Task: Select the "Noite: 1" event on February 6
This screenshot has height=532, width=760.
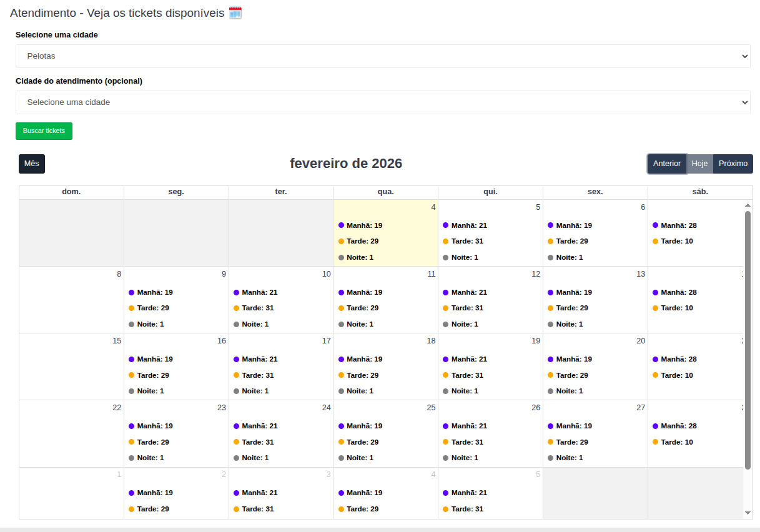Action: [569, 257]
